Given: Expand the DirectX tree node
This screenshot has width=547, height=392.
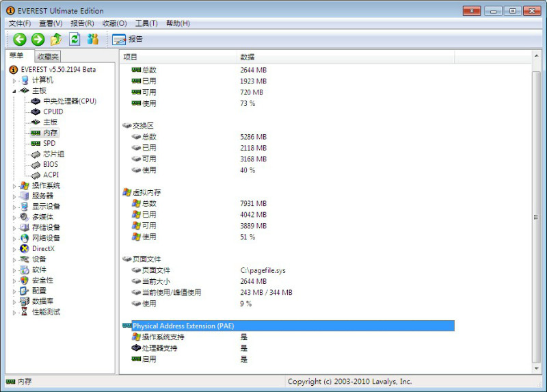Looking at the screenshot, I should (14, 249).
